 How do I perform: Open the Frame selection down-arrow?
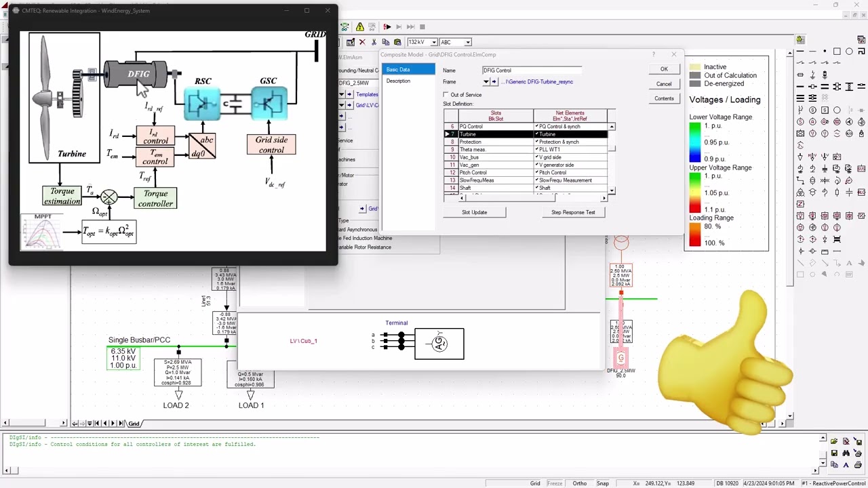tap(486, 82)
